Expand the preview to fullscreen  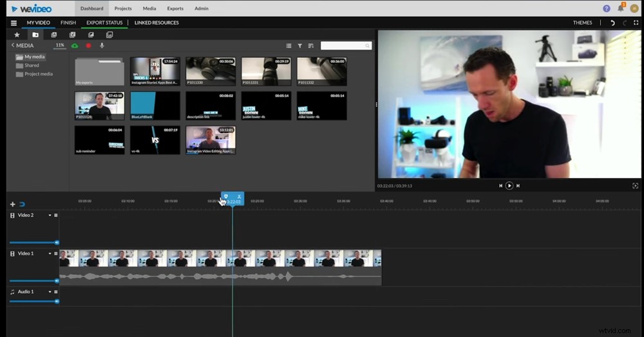[635, 186]
